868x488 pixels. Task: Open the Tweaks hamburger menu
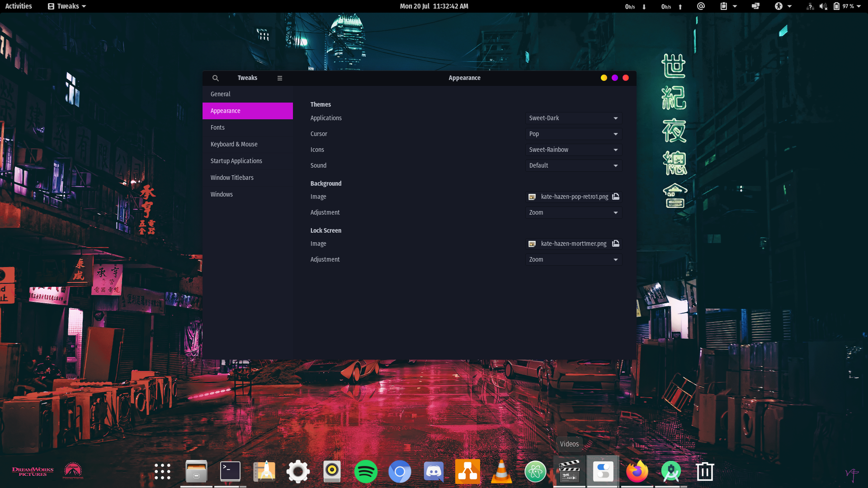[280, 78]
